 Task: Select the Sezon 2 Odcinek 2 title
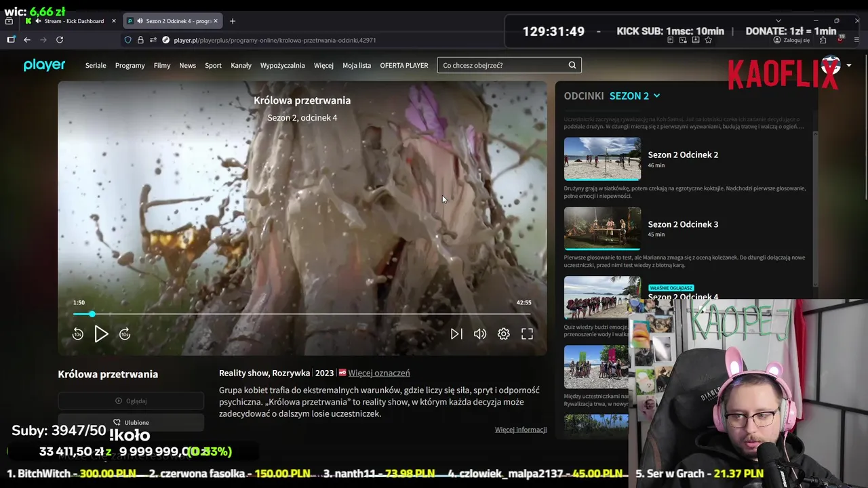[683, 155]
